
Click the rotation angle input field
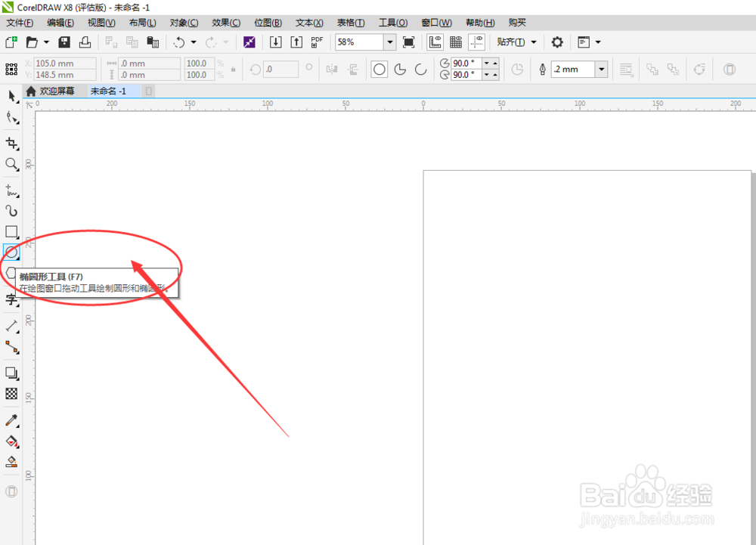[x=281, y=70]
